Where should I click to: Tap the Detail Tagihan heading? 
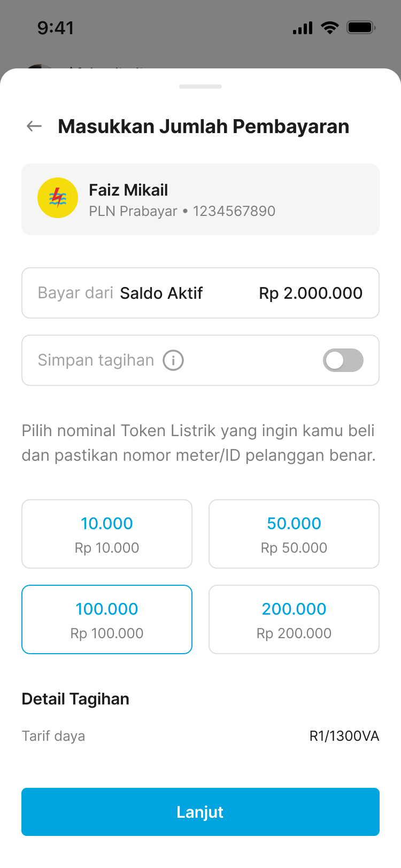(x=75, y=699)
